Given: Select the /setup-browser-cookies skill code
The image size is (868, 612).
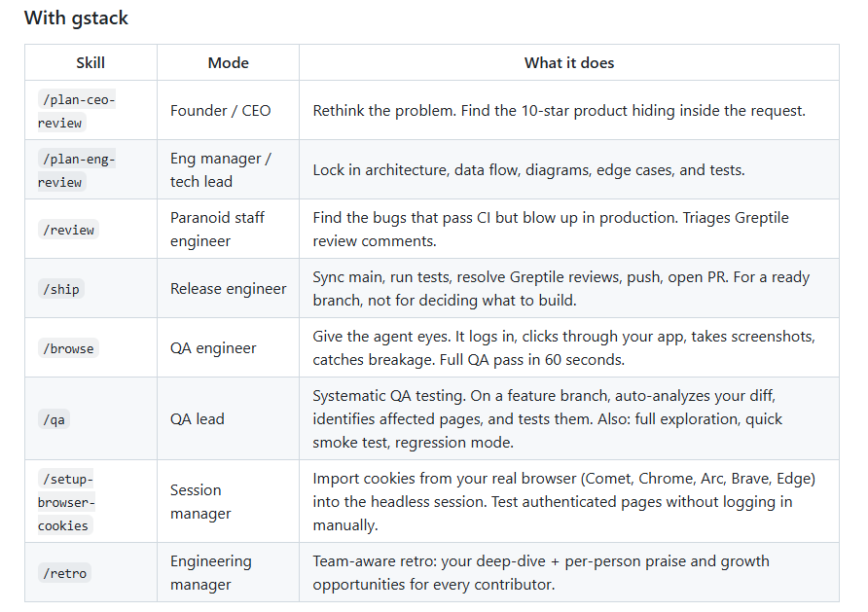Looking at the screenshot, I should pyautogui.click(x=66, y=502).
